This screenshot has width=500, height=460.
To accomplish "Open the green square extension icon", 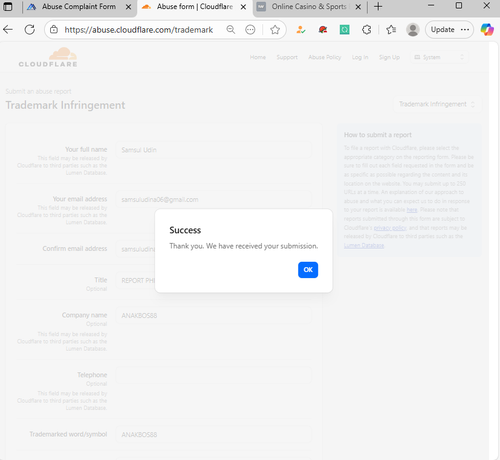I will (x=344, y=30).
